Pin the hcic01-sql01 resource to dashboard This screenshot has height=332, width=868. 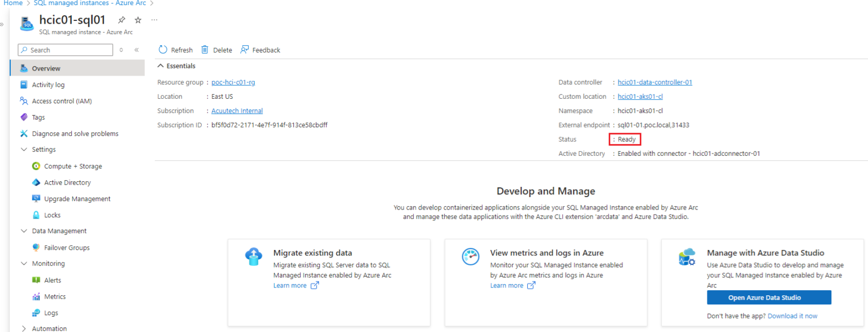coord(121,20)
